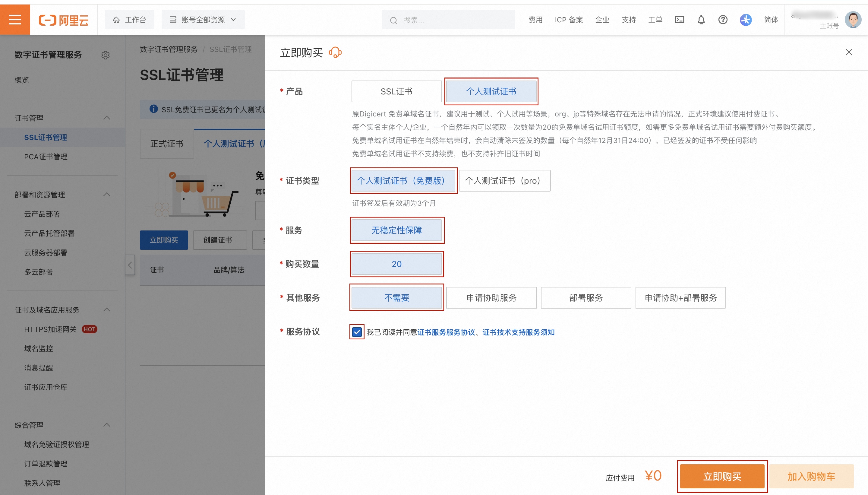
Task: Click the headset icon next to 立即购买 title
Action: 336,53
